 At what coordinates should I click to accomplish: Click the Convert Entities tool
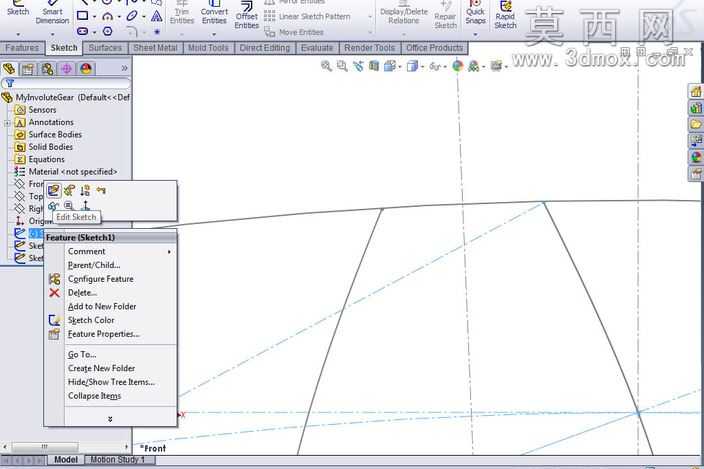point(214,13)
